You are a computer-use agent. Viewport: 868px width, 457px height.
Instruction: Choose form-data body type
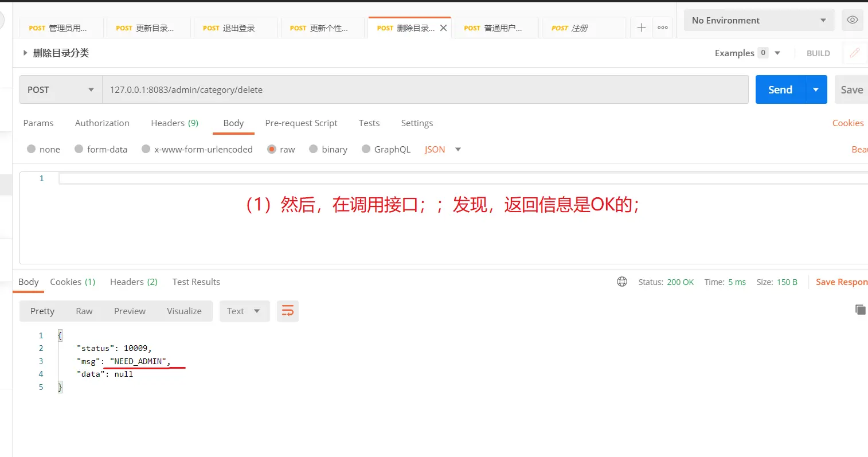pyautogui.click(x=79, y=149)
